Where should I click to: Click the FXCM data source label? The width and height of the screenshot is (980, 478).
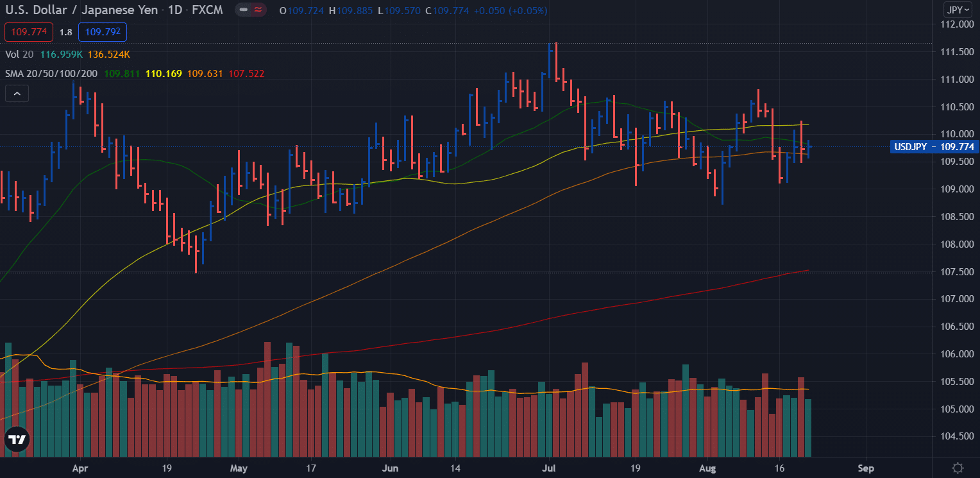tap(207, 10)
